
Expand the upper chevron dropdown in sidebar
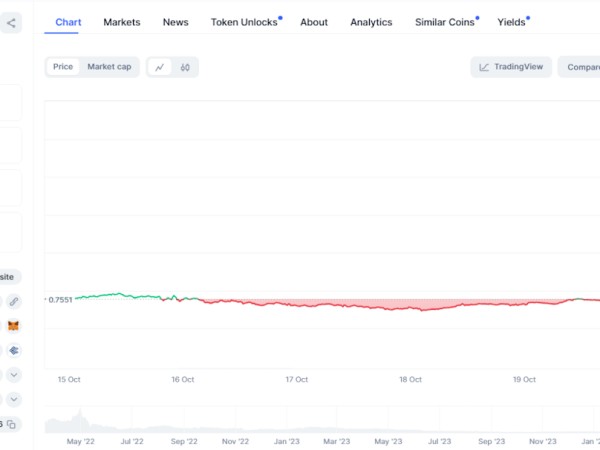14,375
